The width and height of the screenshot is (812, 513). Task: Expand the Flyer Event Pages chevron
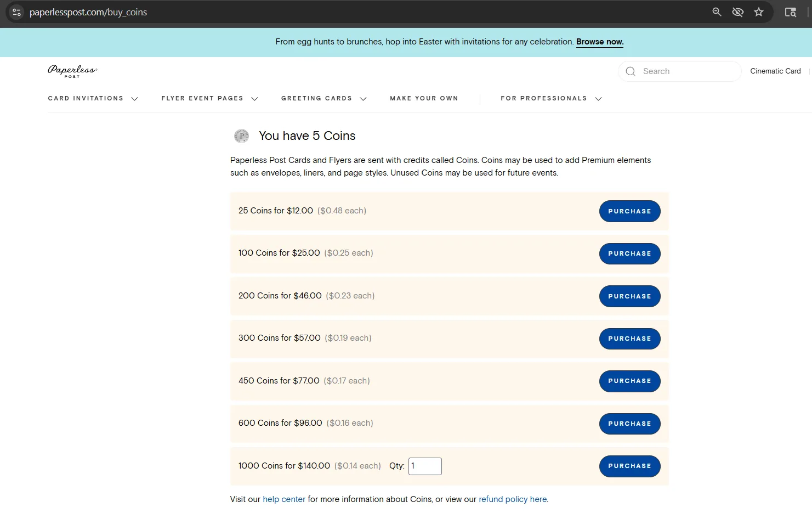(x=254, y=99)
